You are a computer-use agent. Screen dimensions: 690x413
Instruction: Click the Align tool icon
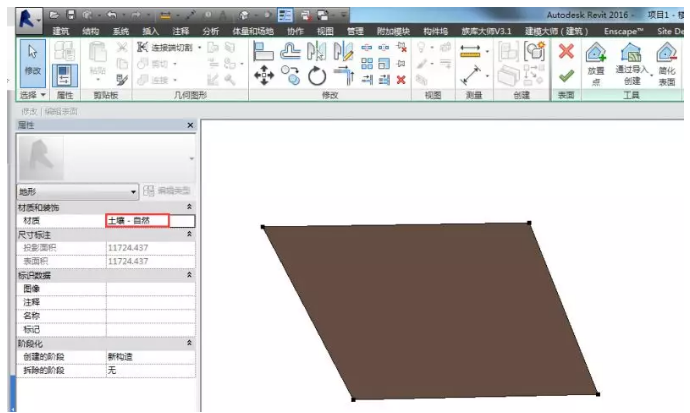pos(264,52)
